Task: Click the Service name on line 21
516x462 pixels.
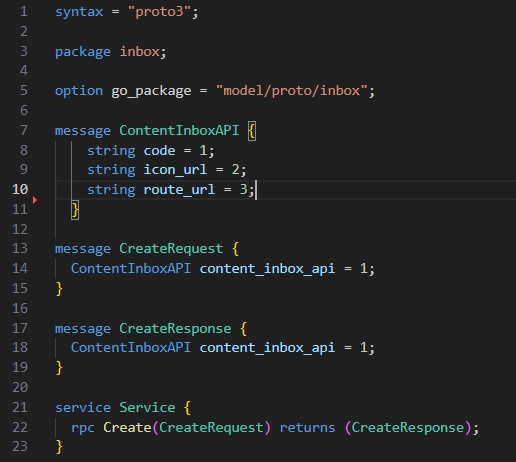Action: (147, 408)
